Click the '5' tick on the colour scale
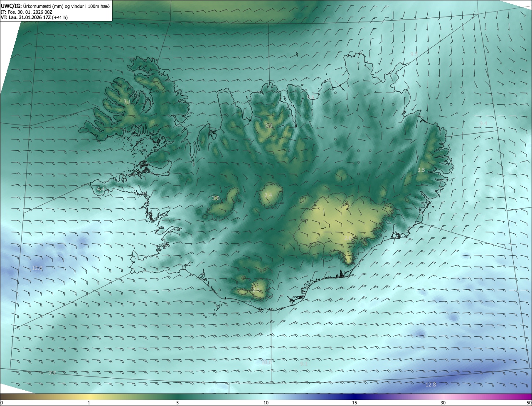 tap(177, 403)
